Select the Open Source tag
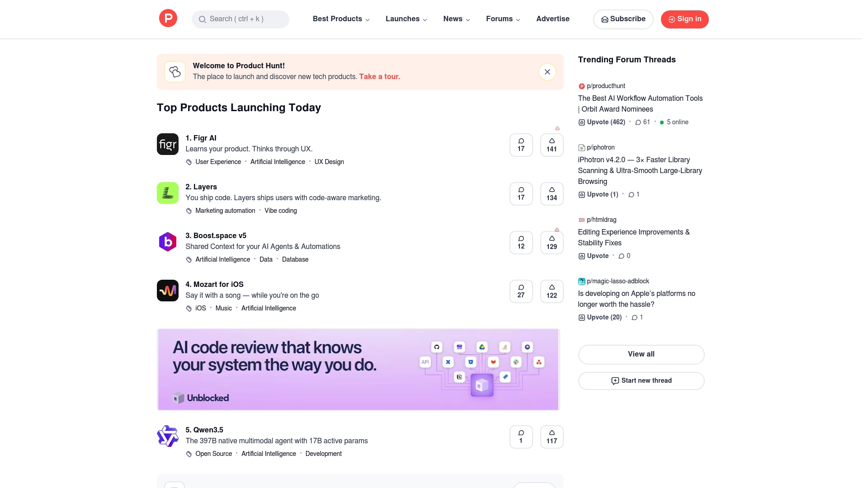 (x=213, y=454)
